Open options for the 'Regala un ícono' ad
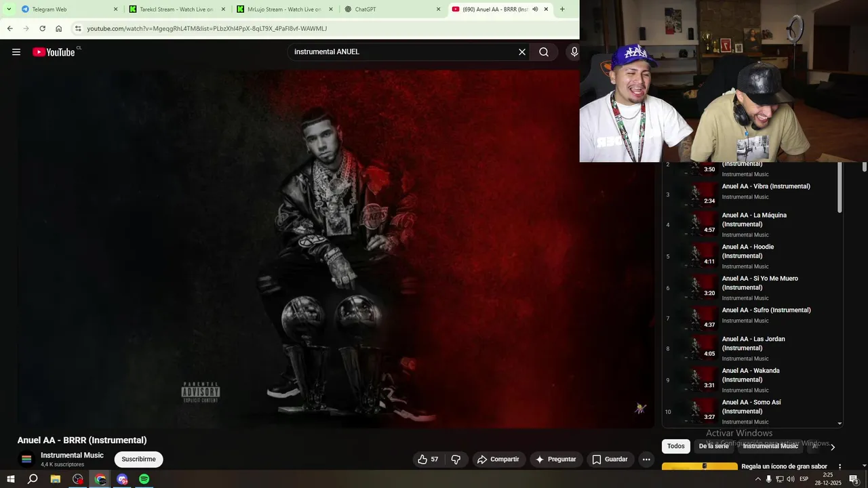The height and width of the screenshot is (488, 868). [840, 467]
